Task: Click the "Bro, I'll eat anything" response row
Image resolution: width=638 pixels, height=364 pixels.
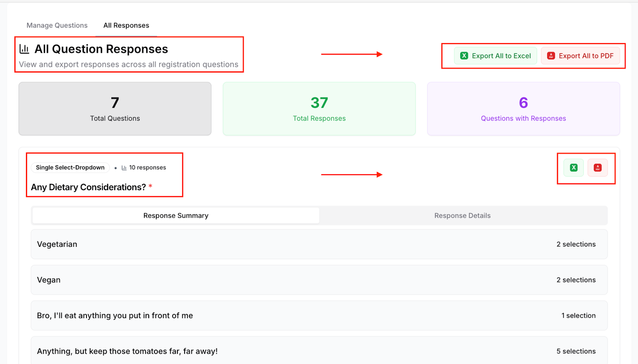Action: click(x=319, y=315)
